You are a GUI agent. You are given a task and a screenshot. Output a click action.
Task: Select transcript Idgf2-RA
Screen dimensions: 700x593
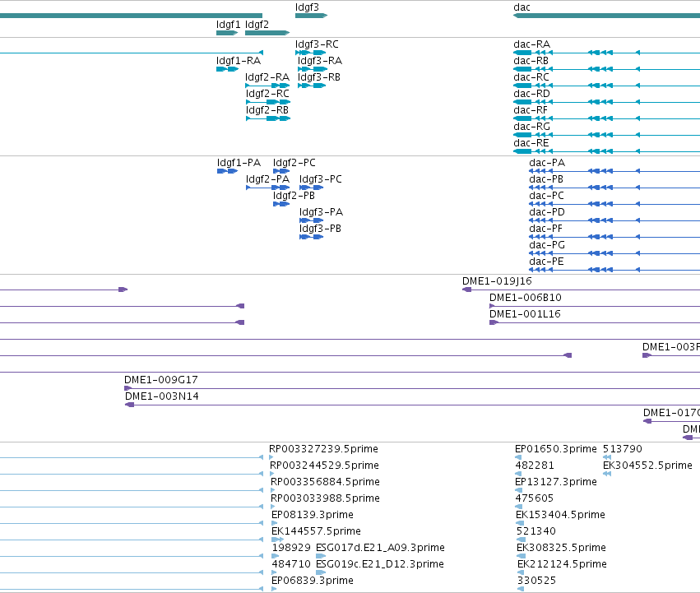tap(268, 86)
